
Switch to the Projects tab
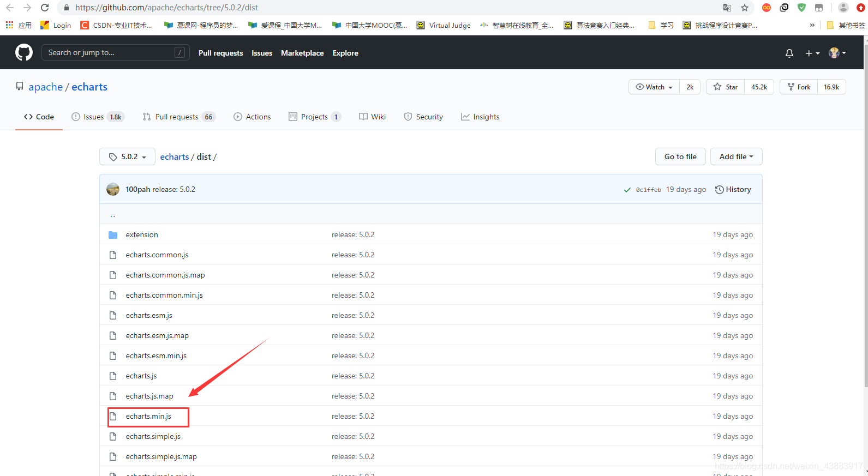pos(315,117)
